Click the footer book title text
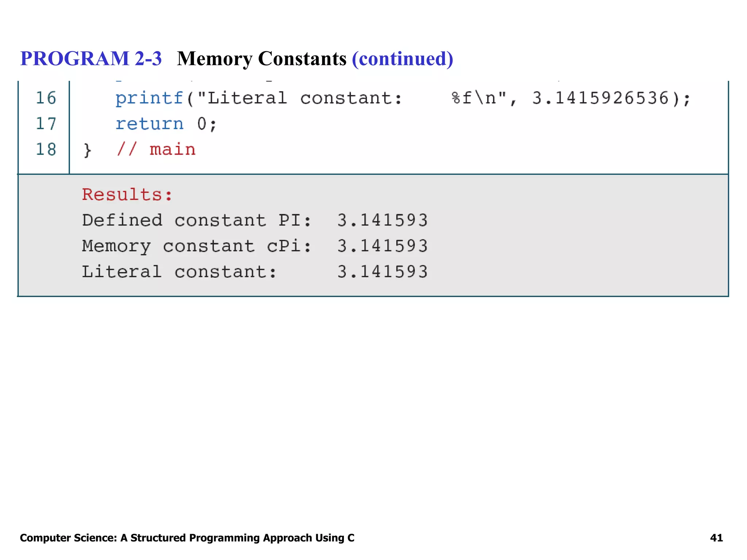The image size is (747, 560). [187, 538]
